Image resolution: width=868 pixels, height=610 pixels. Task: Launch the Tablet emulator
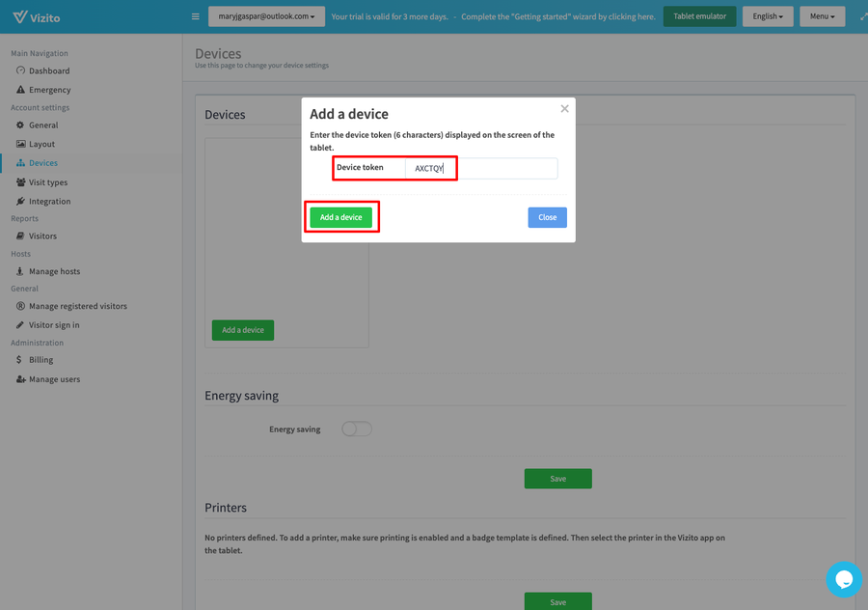click(x=699, y=16)
